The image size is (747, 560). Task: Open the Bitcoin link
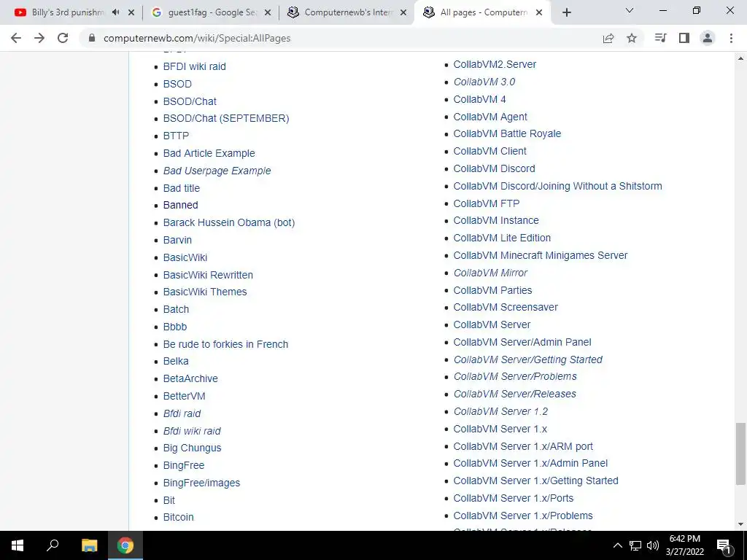pyautogui.click(x=178, y=517)
